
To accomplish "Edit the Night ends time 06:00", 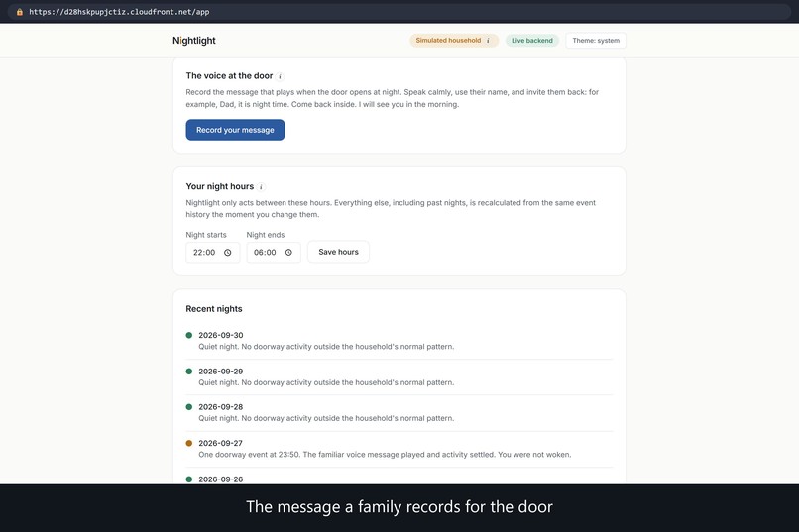I will (x=274, y=252).
